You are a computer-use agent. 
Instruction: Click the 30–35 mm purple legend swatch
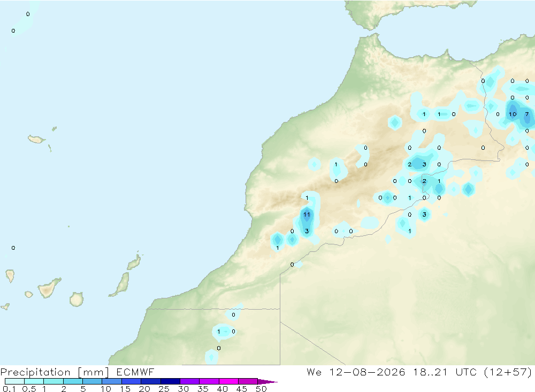click(x=190, y=381)
